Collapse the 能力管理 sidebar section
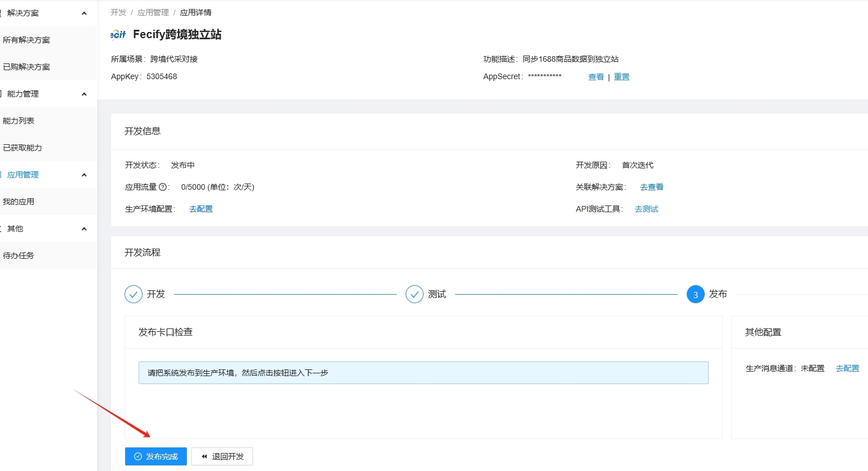 tap(84, 94)
